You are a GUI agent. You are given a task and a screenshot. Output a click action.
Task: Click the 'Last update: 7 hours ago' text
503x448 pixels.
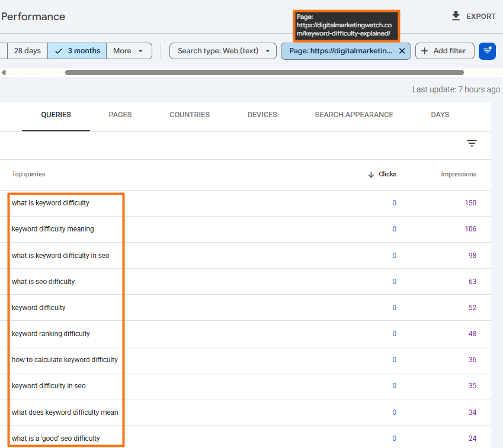[456, 89]
